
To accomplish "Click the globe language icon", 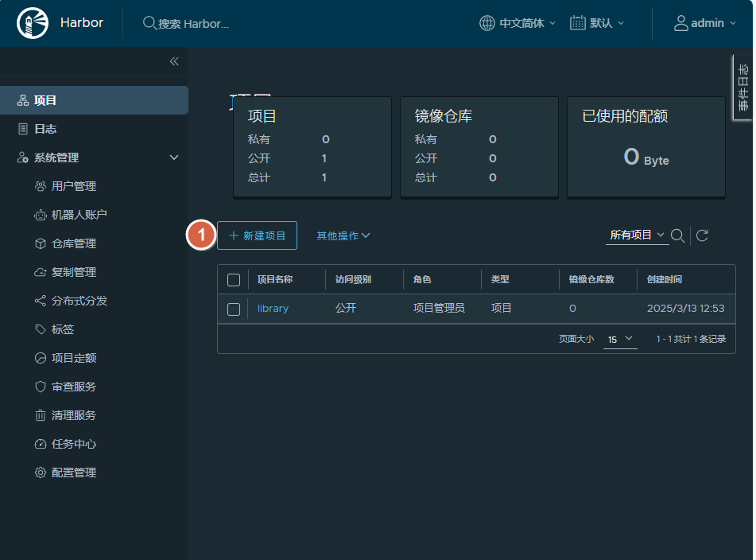I will coord(487,22).
